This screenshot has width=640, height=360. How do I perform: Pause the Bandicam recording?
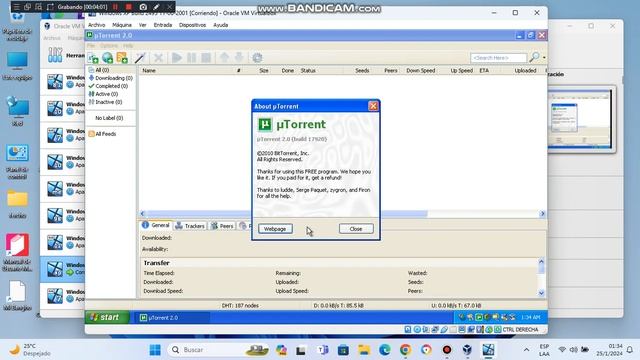point(116,7)
